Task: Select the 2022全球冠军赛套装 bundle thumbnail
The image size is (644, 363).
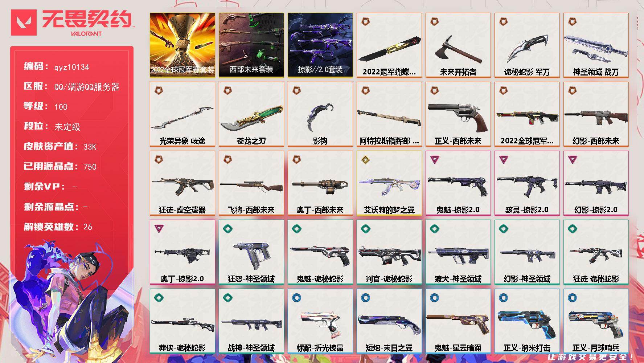Action: (182, 45)
